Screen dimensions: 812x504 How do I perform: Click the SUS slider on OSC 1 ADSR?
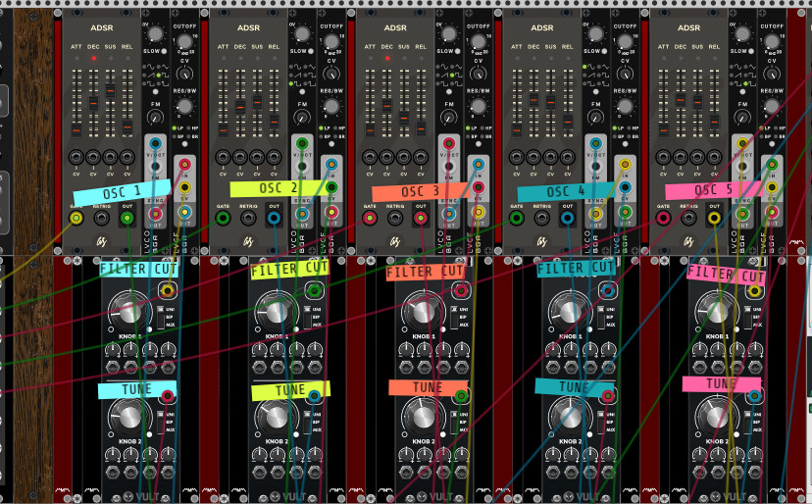click(110, 90)
